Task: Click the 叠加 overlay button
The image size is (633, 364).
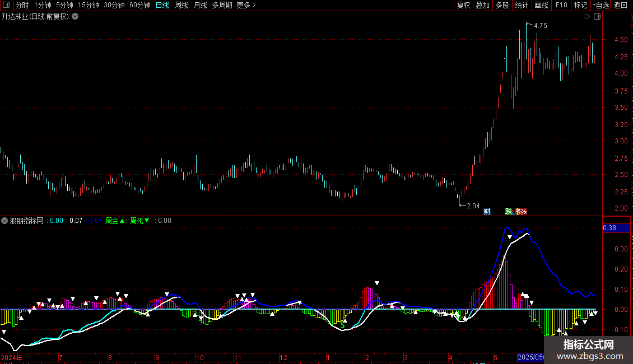Action: click(482, 5)
